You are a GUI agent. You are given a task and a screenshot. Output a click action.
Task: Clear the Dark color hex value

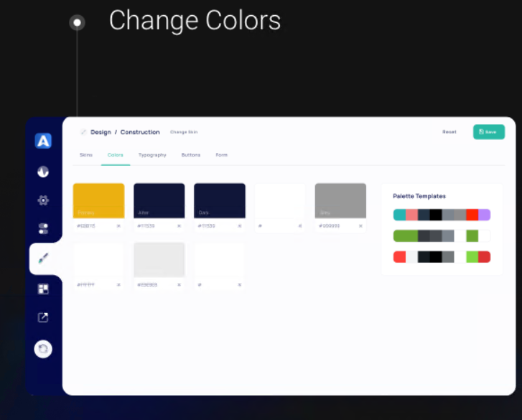[239, 226]
